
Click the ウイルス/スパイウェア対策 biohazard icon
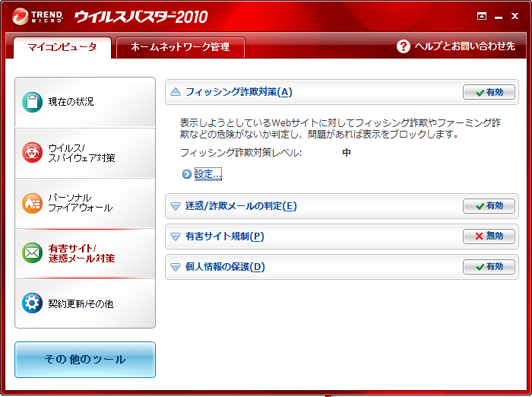32,152
